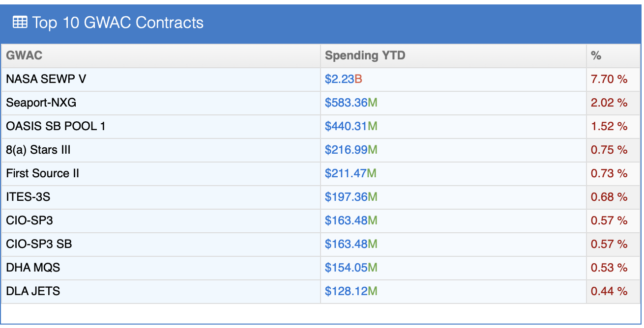Click the GWAC column header
Image resolution: width=644 pixels, height=328 pixels.
click(24, 55)
